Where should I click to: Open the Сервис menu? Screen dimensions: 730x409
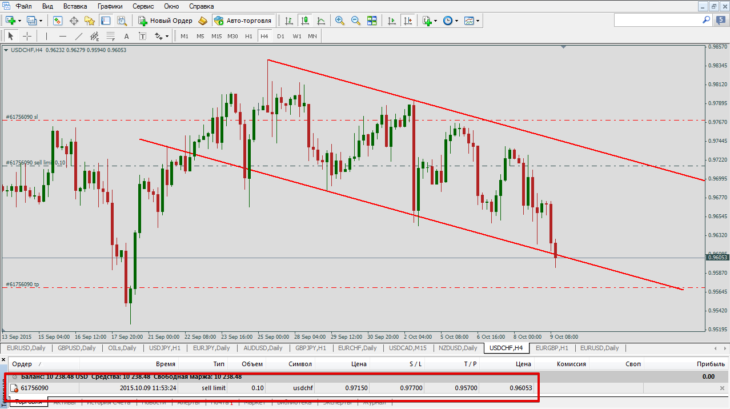tap(142, 7)
